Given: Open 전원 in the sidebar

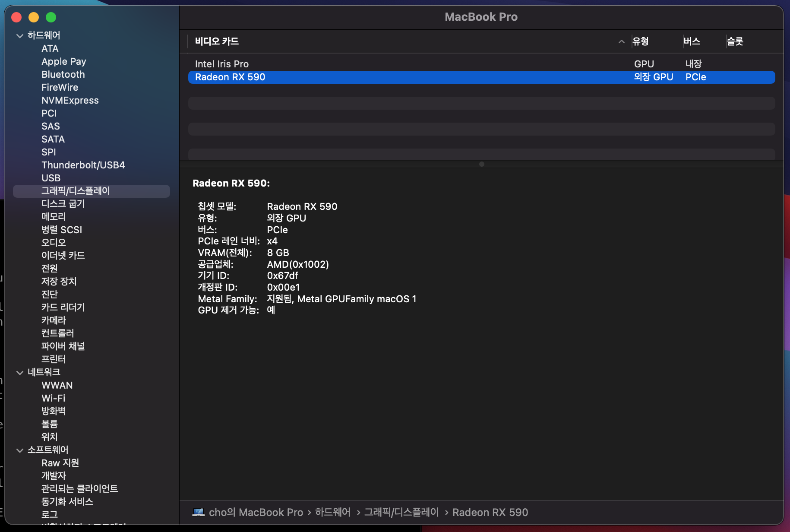Looking at the screenshot, I should click(x=50, y=269).
